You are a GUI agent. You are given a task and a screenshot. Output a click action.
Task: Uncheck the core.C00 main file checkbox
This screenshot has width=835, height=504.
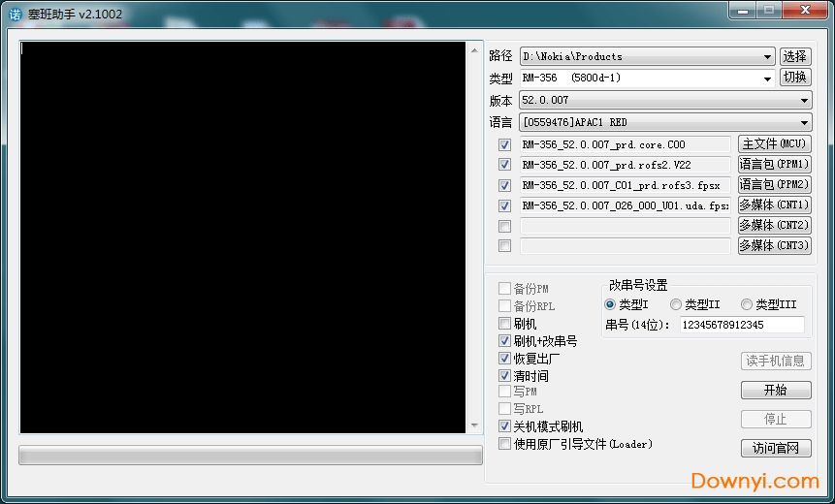point(504,144)
